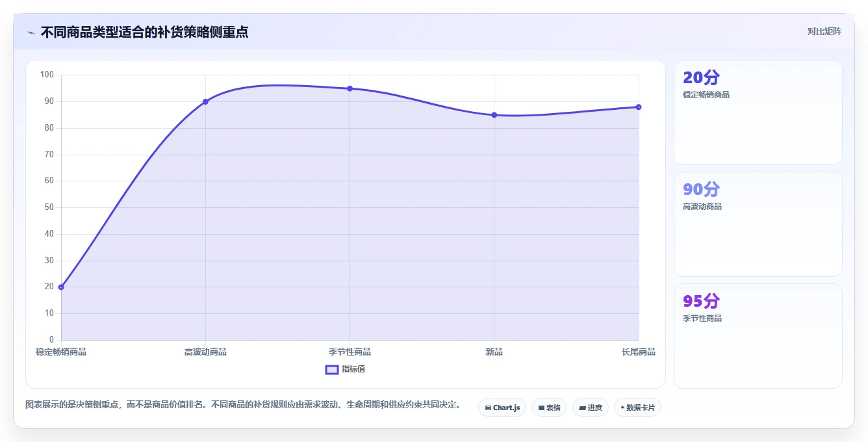Click the 90分 stat card value

[x=702, y=189]
